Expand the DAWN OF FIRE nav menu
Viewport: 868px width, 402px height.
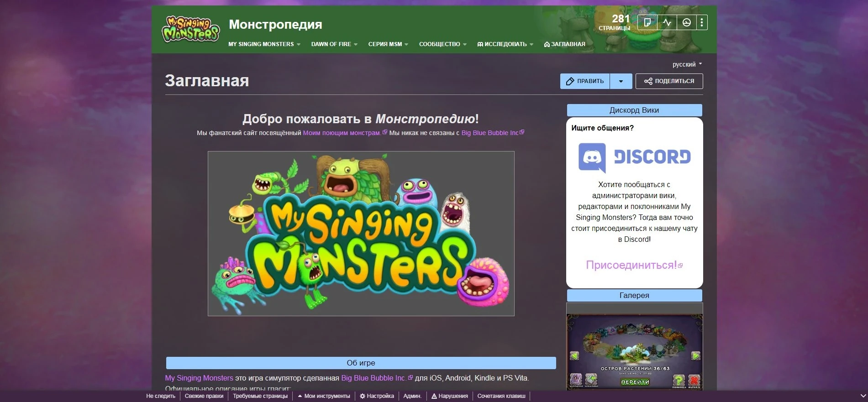coord(334,44)
